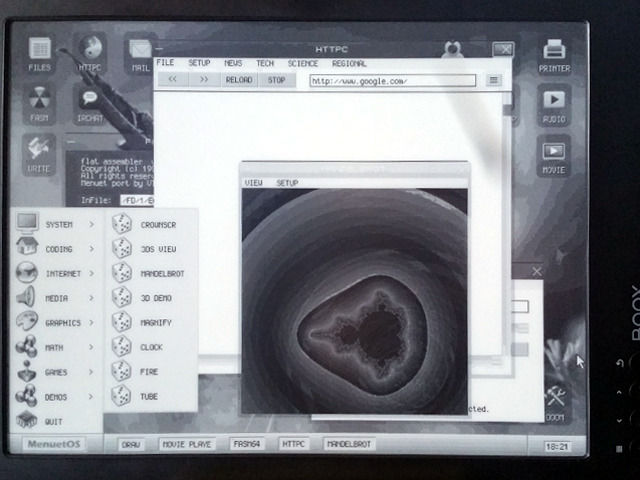The width and height of the screenshot is (640, 480).
Task: Open the MAIL desktop icon
Action: [x=140, y=55]
